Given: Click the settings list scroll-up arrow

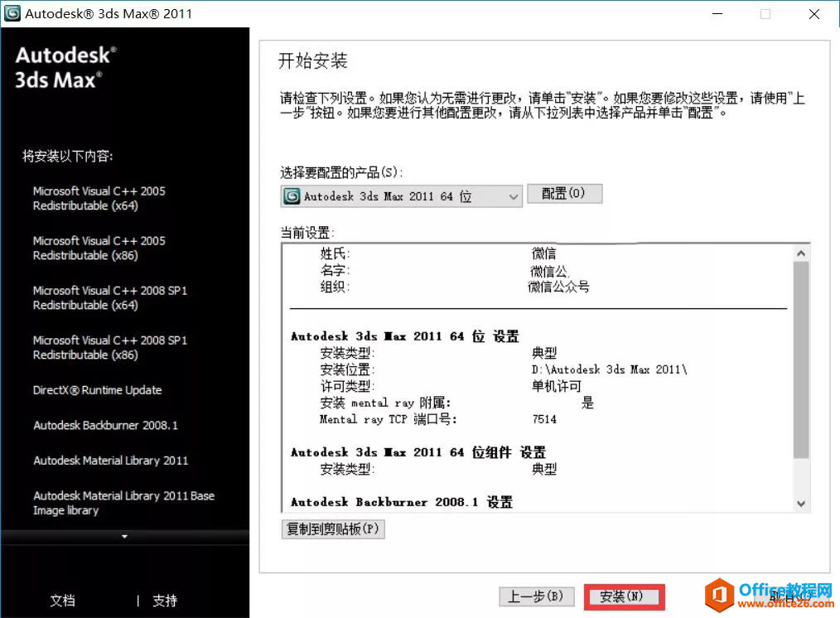Looking at the screenshot, I should pyautogui.click(x=801, y=253).
